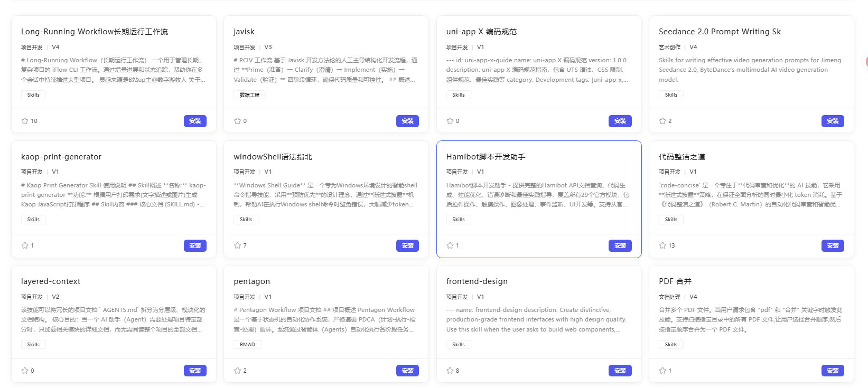The width and height of the screenshot is (868, 388).
Task: Click Skills tag on windowShell语法指北 card
Action: 246,220
